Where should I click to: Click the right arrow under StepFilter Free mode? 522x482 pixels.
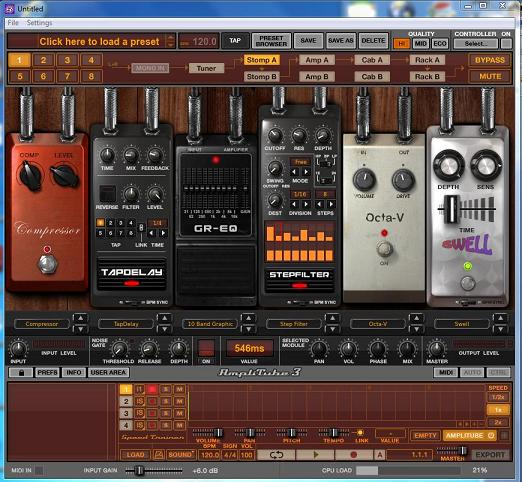coord(306,172)
